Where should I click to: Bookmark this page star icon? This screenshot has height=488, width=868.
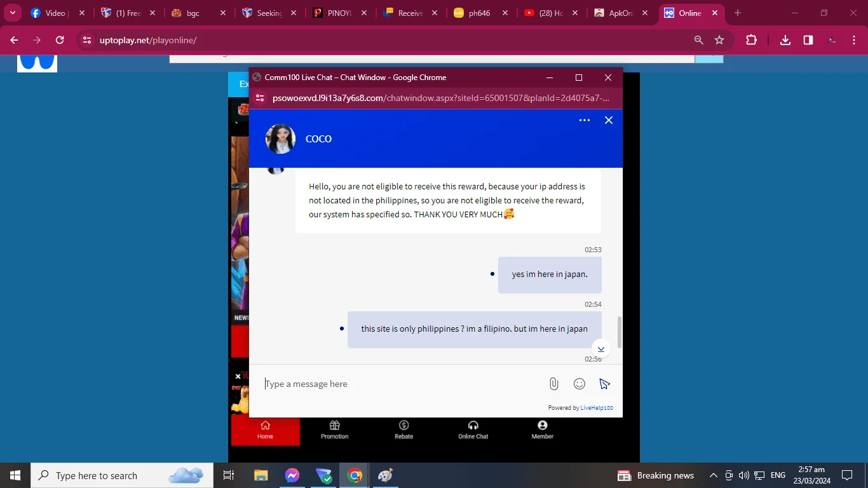719,40
